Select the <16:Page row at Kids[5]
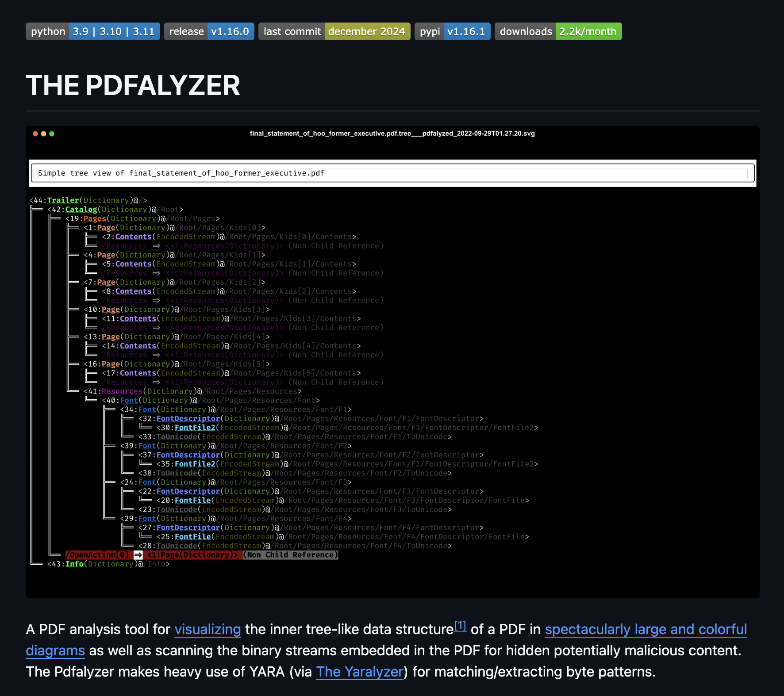The image size is (784, 696). [x=177, y=364]
